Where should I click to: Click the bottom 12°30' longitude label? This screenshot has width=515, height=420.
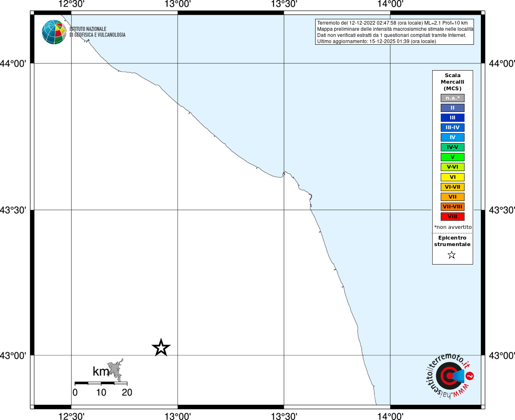[x=71, y=416]
